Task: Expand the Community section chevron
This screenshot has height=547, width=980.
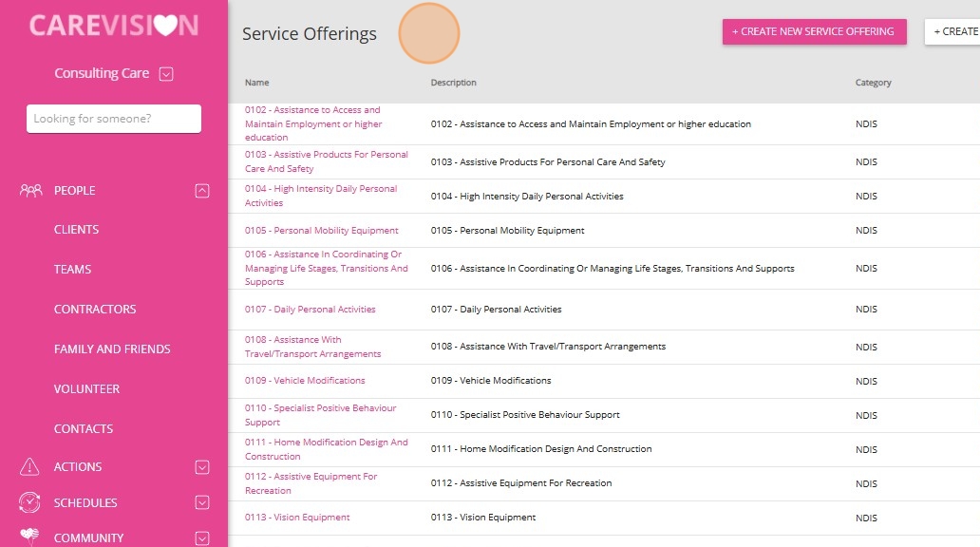Action: point(202,538)
